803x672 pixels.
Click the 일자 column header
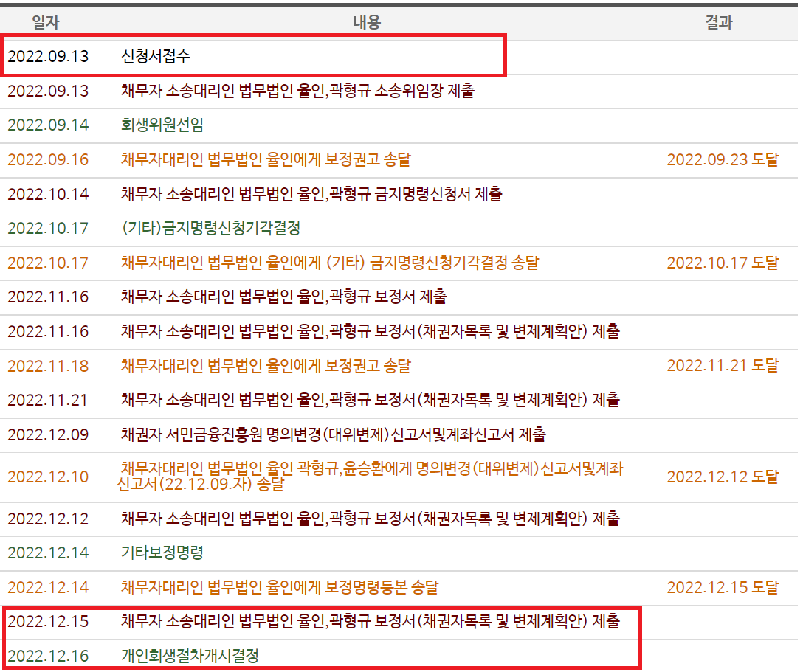[x=46, y=22]
